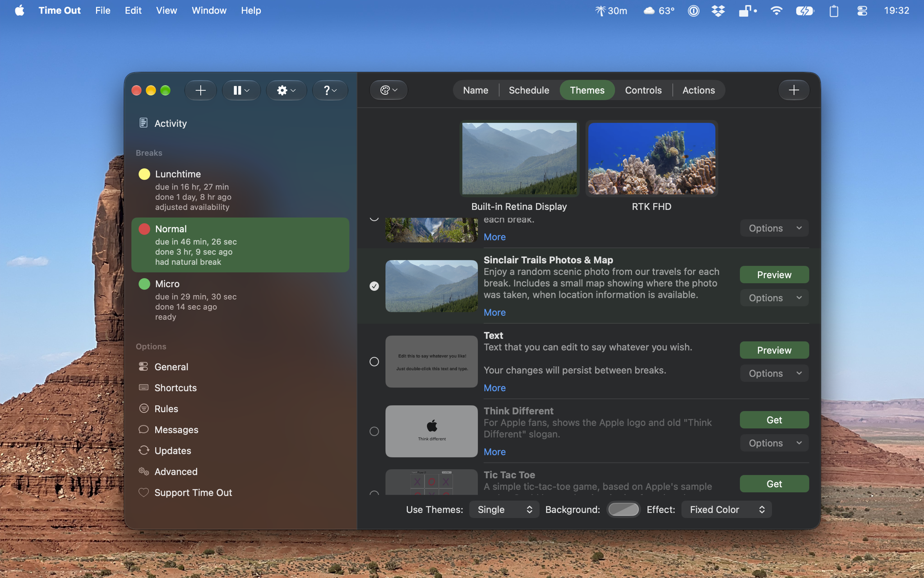Open the File menu

[102, 10]
